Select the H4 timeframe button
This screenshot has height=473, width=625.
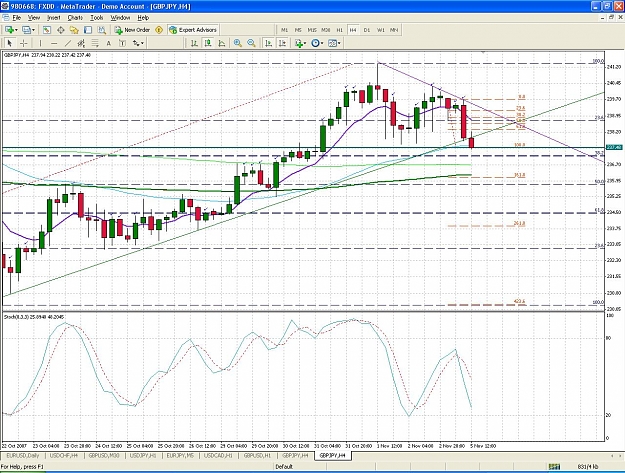click(x=353, y=30)
